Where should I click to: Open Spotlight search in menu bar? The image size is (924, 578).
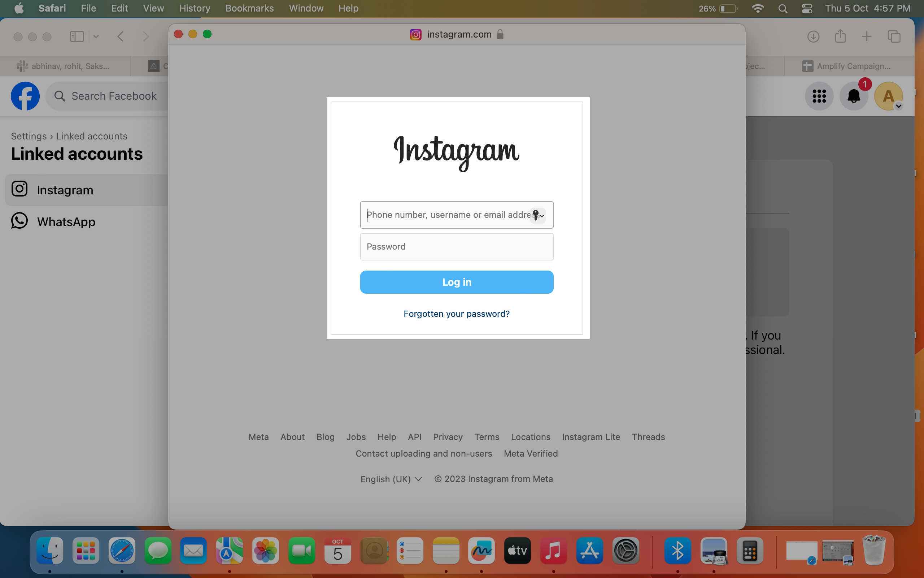tap(783, 8)
